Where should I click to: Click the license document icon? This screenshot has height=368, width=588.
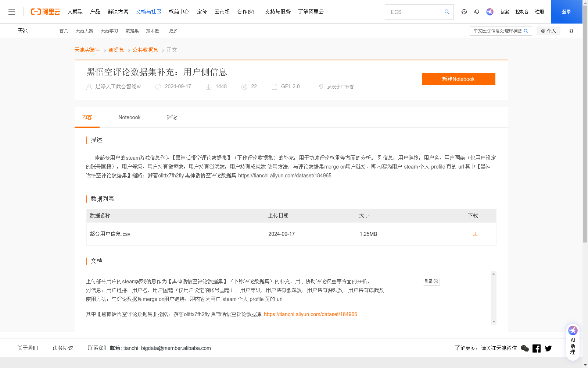coord(275,87)
